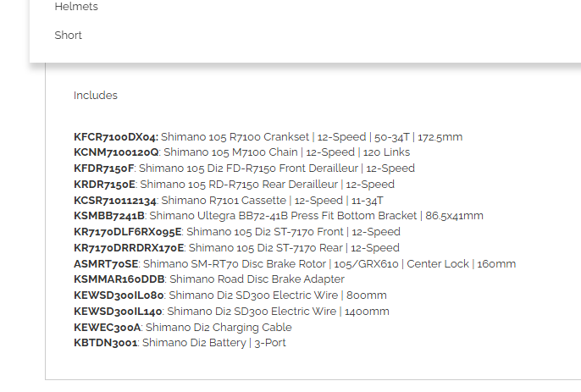The image size is (581, 392).
Task: Select the KR7170DLF6RX095E front shifter entry
Action: [237, 232]
